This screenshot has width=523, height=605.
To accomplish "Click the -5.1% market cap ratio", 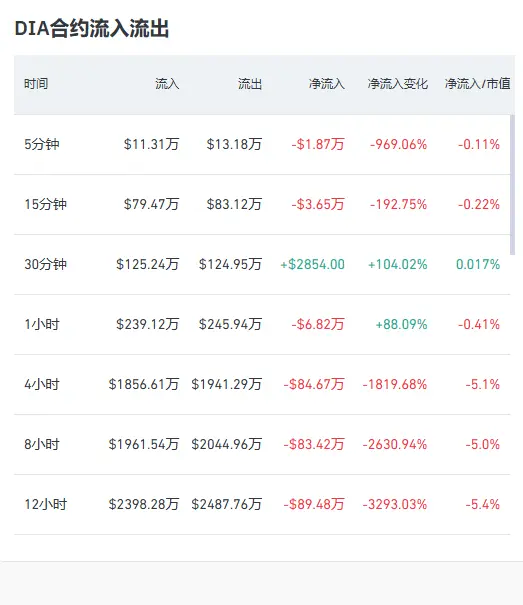I will point(482,384).
